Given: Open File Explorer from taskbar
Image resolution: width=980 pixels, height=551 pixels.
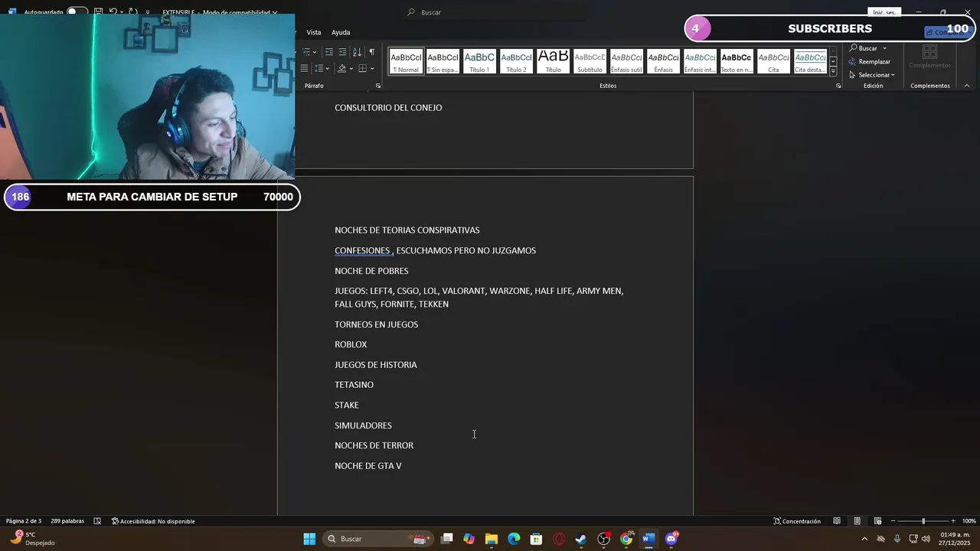Looking at the screenshot, I should (492, 539).
